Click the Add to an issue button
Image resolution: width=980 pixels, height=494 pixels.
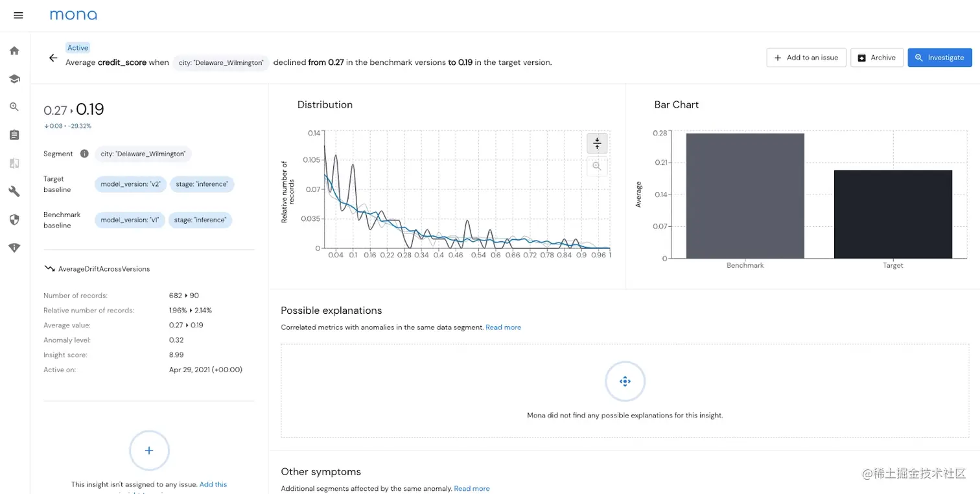click(x=806, y=58)
